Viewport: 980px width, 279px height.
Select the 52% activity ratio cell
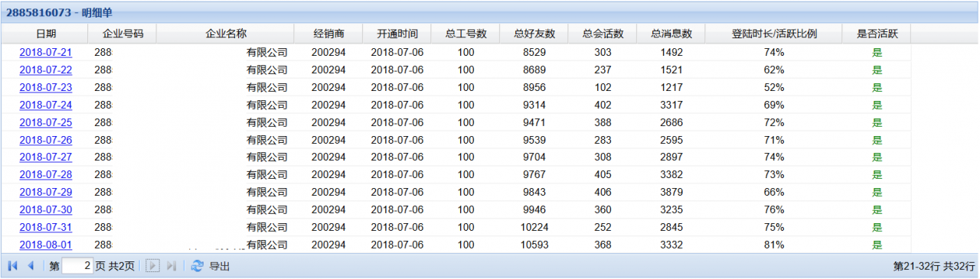[774, 87]
